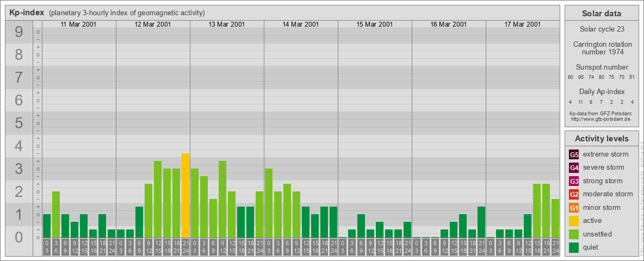Click the 13 Mar 9-12h light green bar
This screenshot has height=261, width=644.
(x=222, y=200)
